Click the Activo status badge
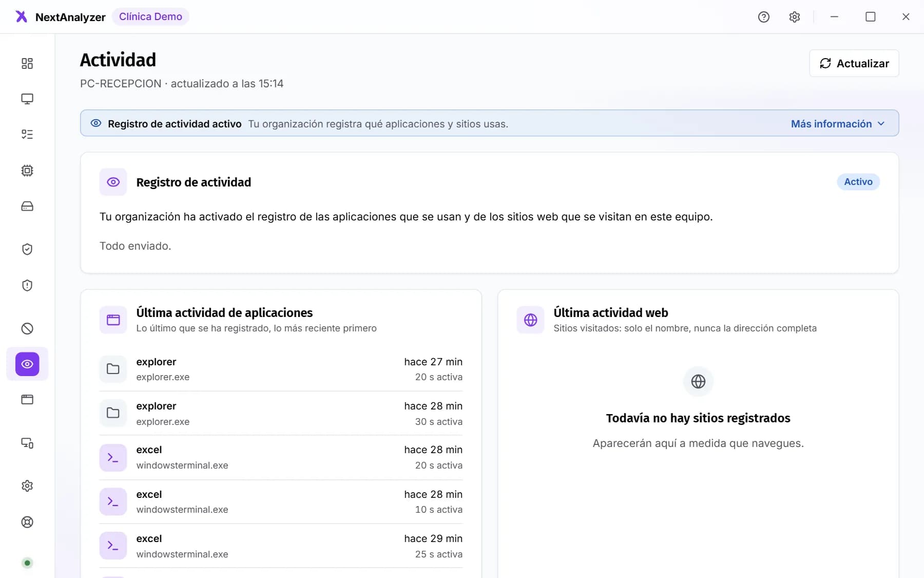The image size is (924, 578). tap(858, 181)
